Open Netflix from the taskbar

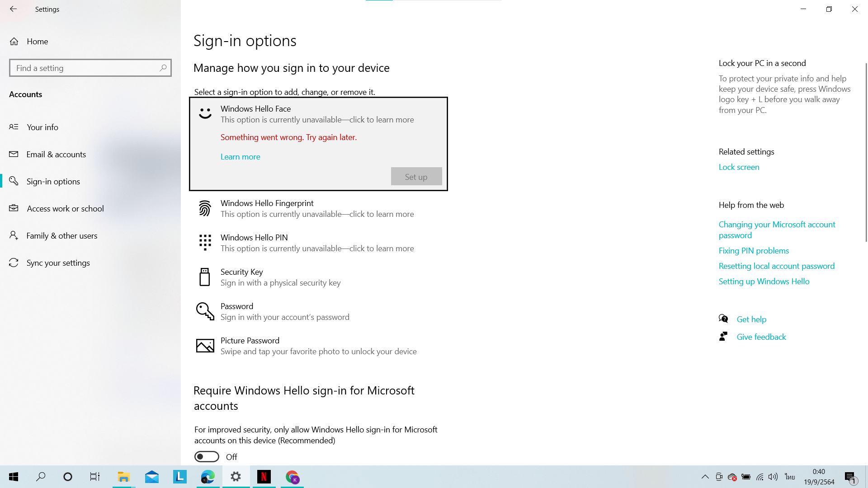pyautogui.click(x=264, y=477)
